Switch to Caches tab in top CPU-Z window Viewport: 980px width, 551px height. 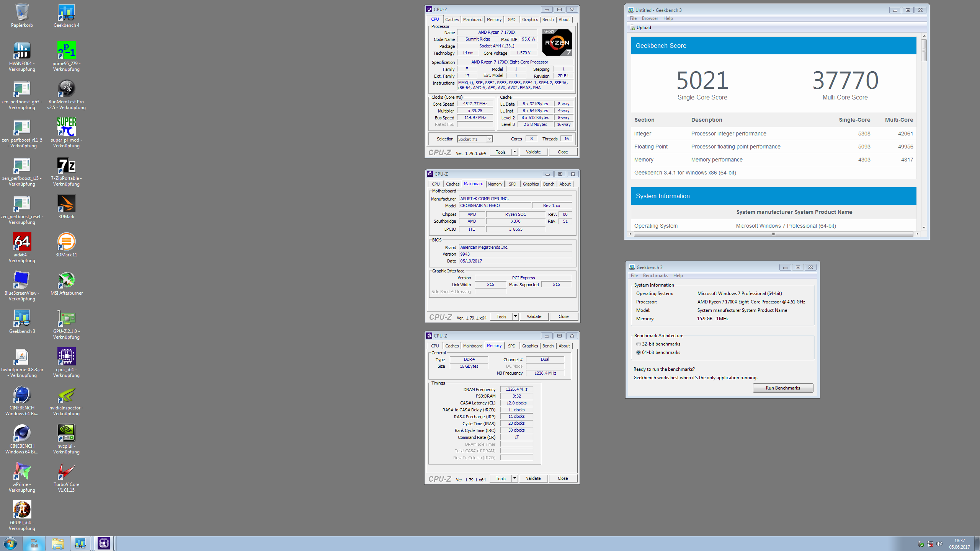(452, 20)
